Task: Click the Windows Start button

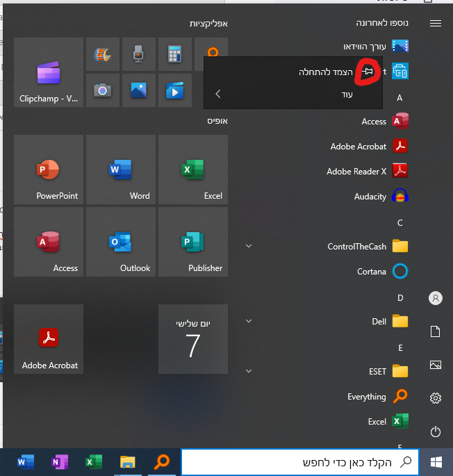Action: (x=436, y=462)
